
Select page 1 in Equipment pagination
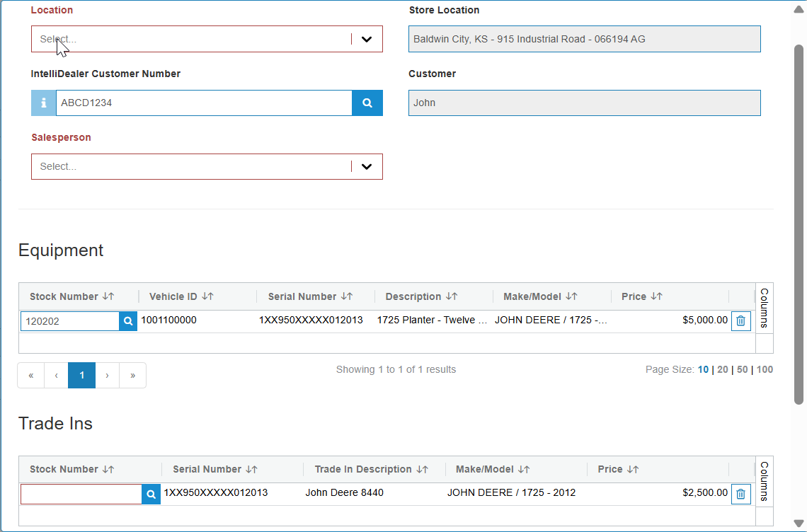(82, 376)
